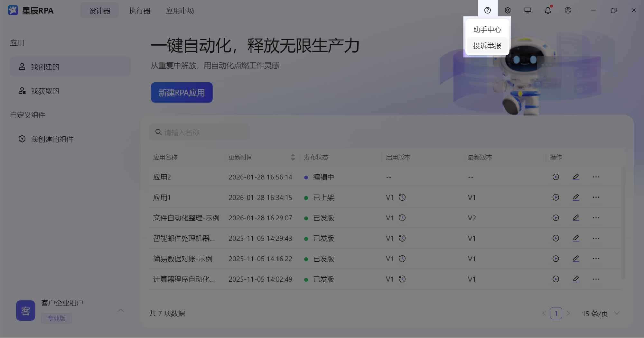The width and height of the screenshot is (644, 338).
Task: Click the 新建RPA应用 button
Action: coord(182,93)
